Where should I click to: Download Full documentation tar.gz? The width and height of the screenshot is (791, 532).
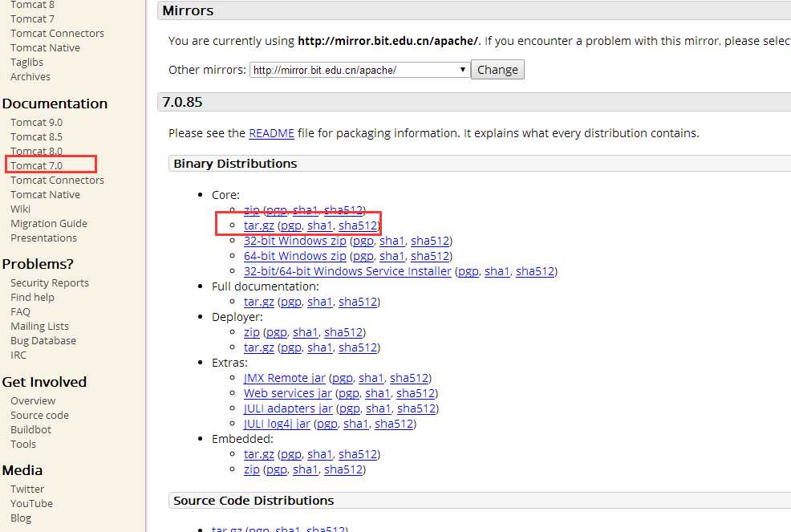click(259, 302)
